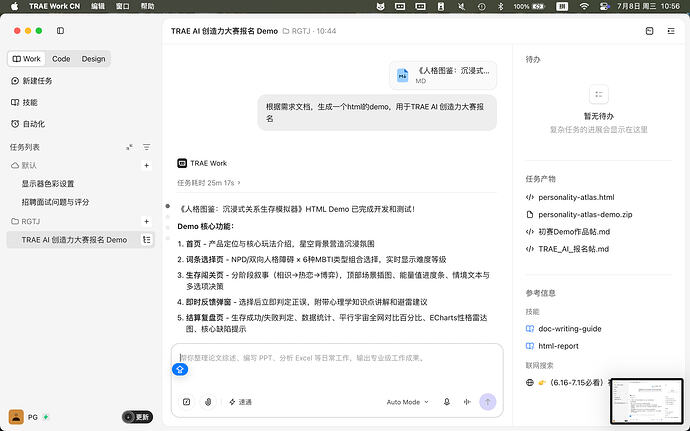The height and width of the screenshot is (431, 690).
Task: Expand the 任务耗时 25m 17s details
Action: (x=209, y=183)
